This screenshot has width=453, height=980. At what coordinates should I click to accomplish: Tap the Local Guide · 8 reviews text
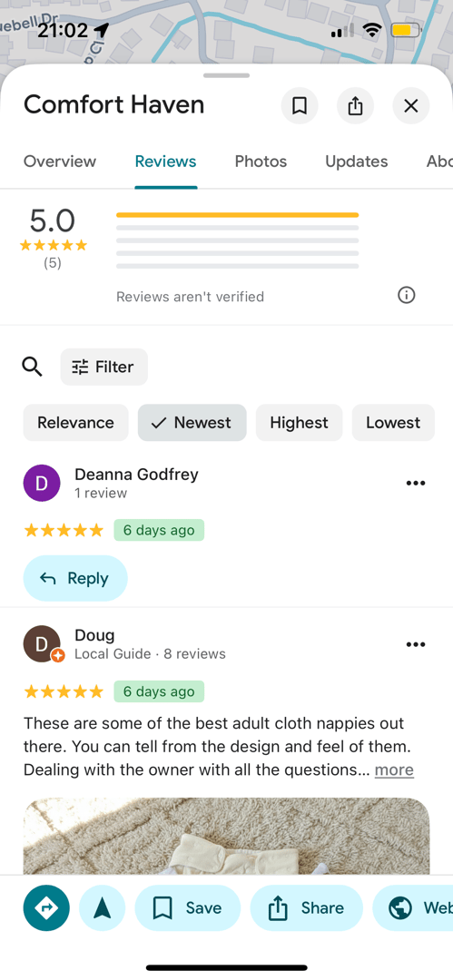pos(150,654)
